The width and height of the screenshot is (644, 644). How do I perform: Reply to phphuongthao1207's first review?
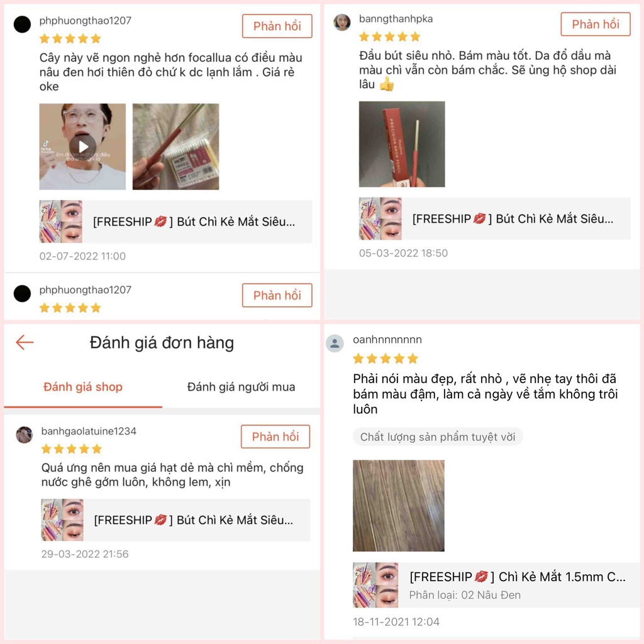[x=277, y=26]
